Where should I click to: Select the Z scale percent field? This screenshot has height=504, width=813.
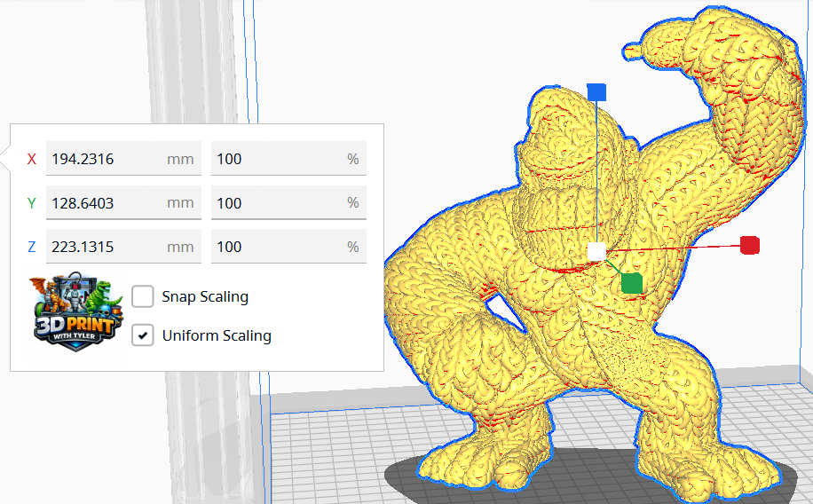click(x=288, y=247)
